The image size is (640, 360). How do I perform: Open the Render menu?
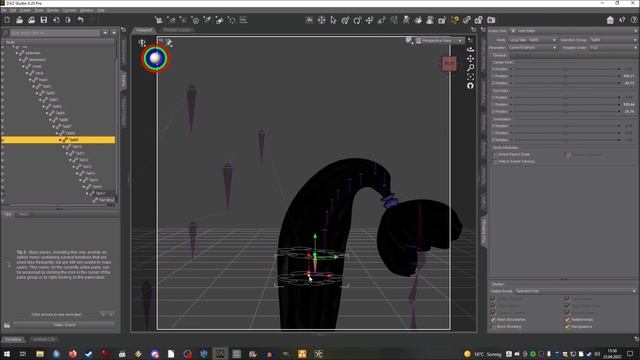click(53, 10)
